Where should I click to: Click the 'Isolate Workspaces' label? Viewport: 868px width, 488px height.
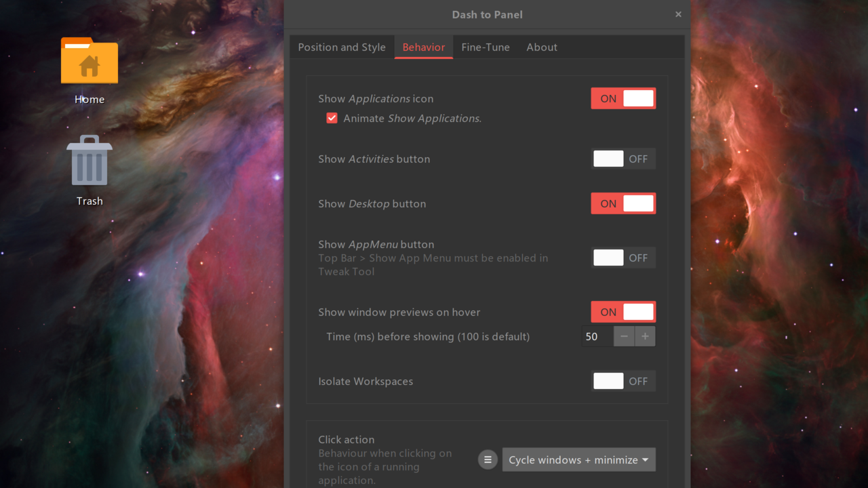tap(366, 381)
